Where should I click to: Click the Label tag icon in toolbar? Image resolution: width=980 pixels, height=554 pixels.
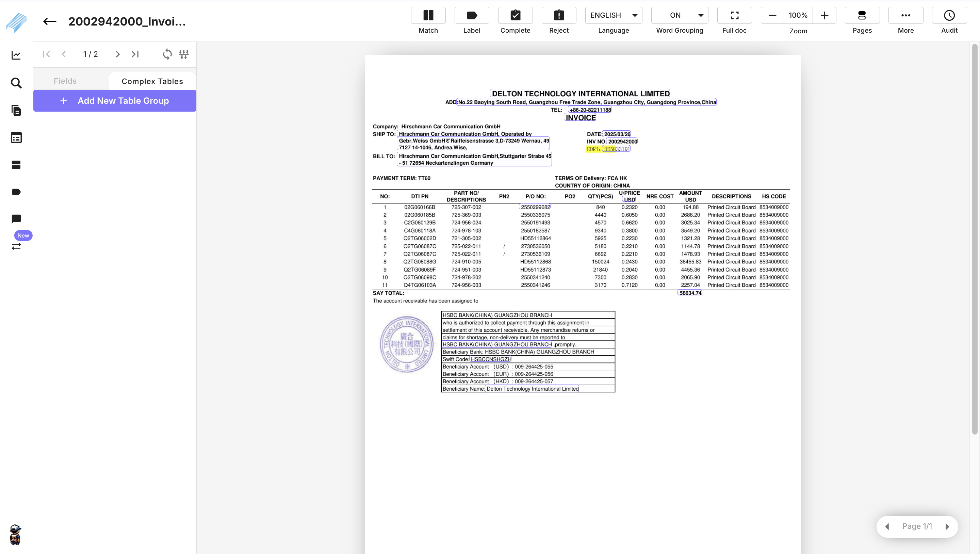471,16
